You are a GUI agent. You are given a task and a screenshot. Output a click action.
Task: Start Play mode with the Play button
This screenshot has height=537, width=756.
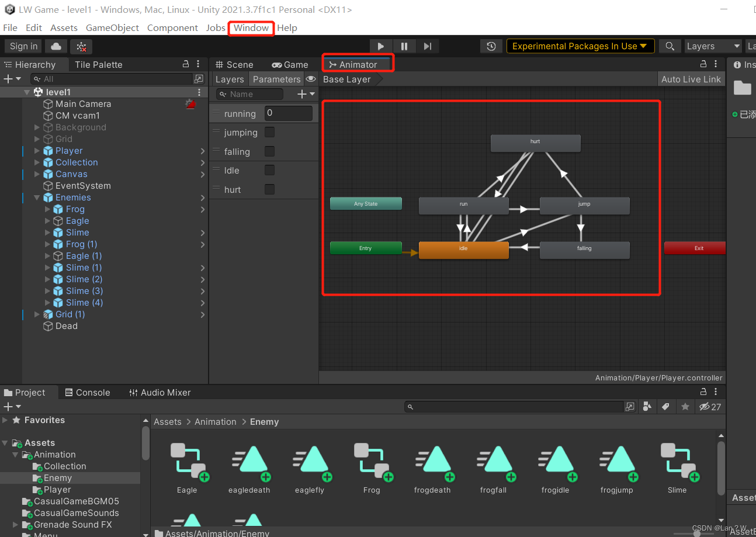(x=380, y=46)
